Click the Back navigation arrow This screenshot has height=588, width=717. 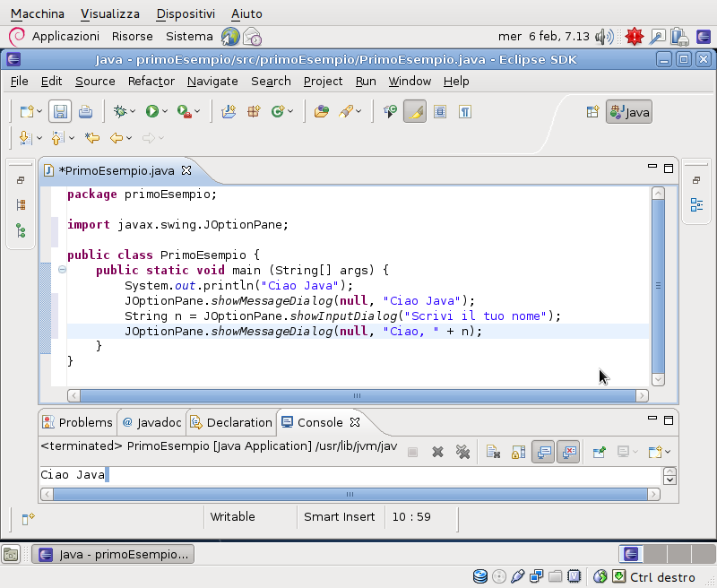[x=117, y=138]
